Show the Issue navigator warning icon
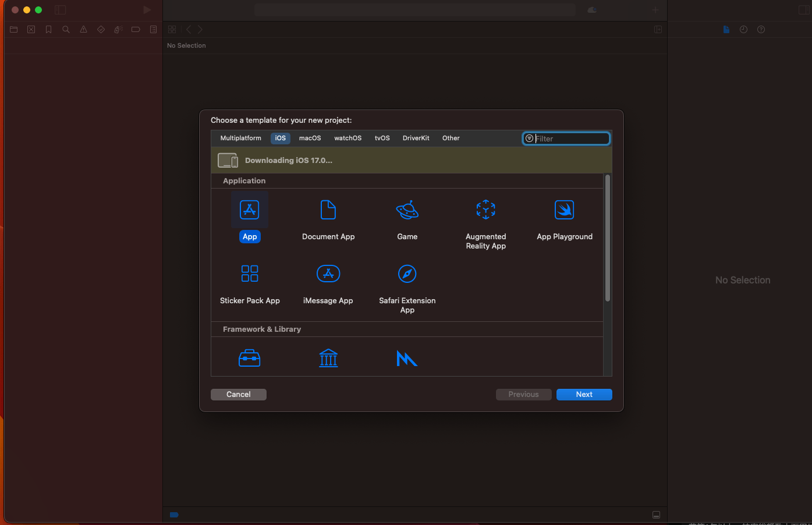812x525 pixels. click(84, 30)
